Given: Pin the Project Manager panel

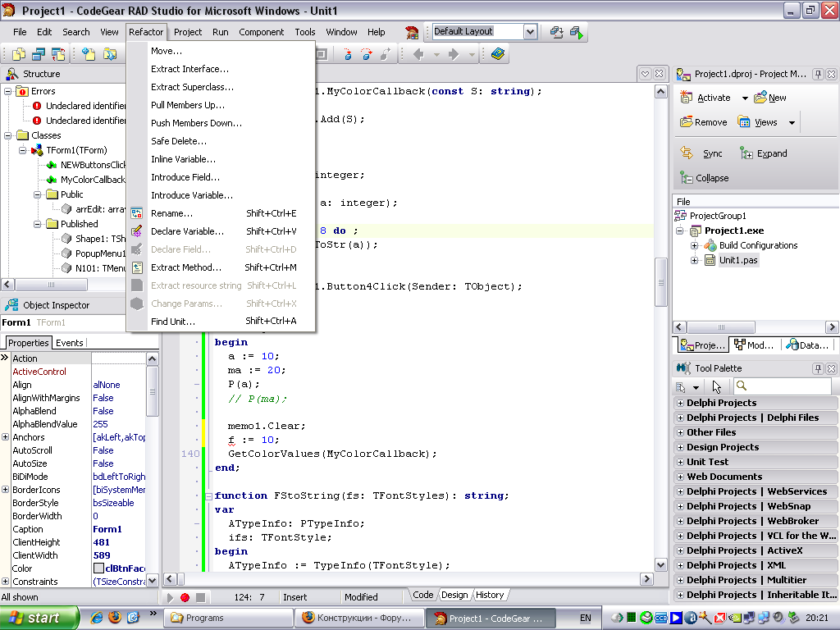Looking at the screenshot, I should point(817,74).
